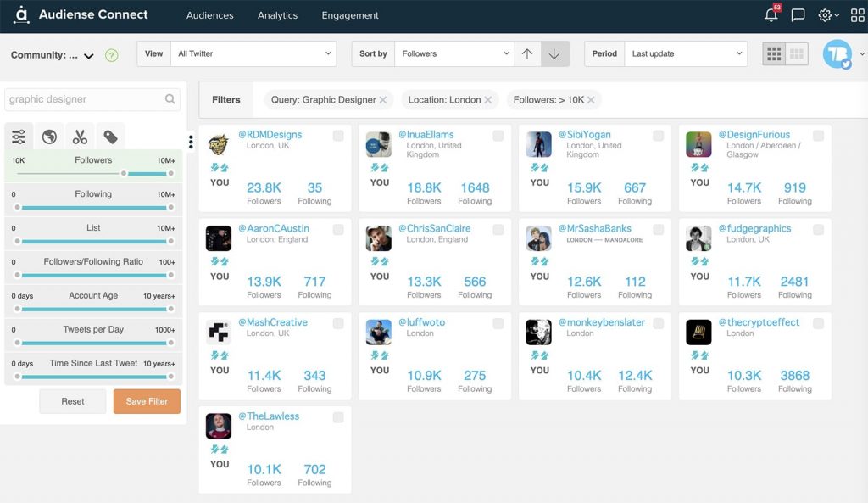Select the @InuaEllams card checkbox
The height and width of the screenshot is (503, 868).
[498, 136]
